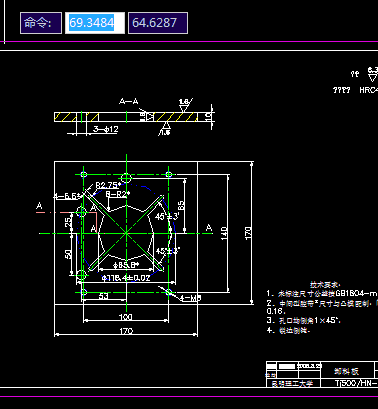Viewport: 378px width, 409px height.
Task: Click the highlighted 69.3484 coordinate input box
Action: click(95, 23)
